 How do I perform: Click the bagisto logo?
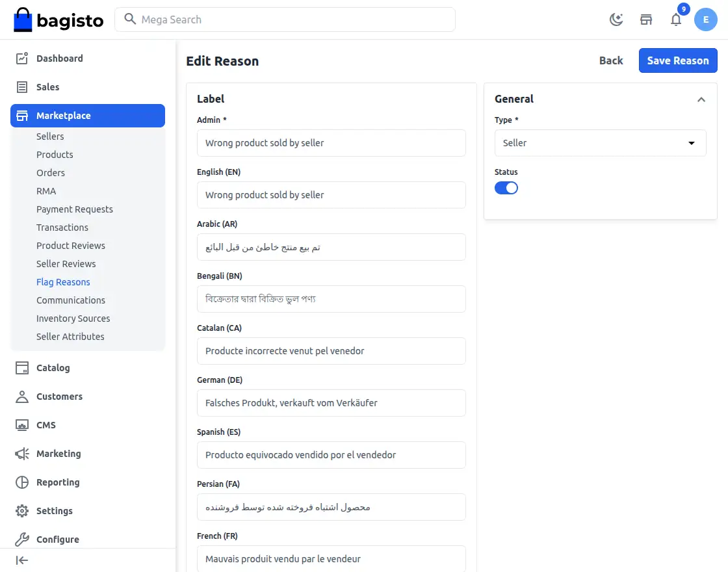pyautogui.click(x=58, y=20)
